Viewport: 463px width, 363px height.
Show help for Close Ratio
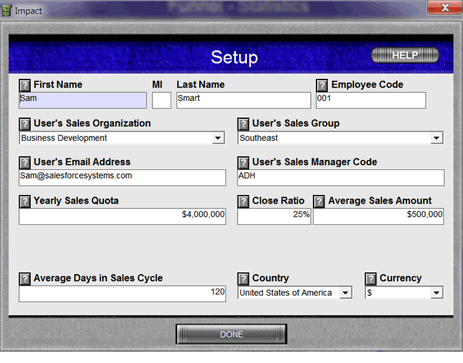243,201
